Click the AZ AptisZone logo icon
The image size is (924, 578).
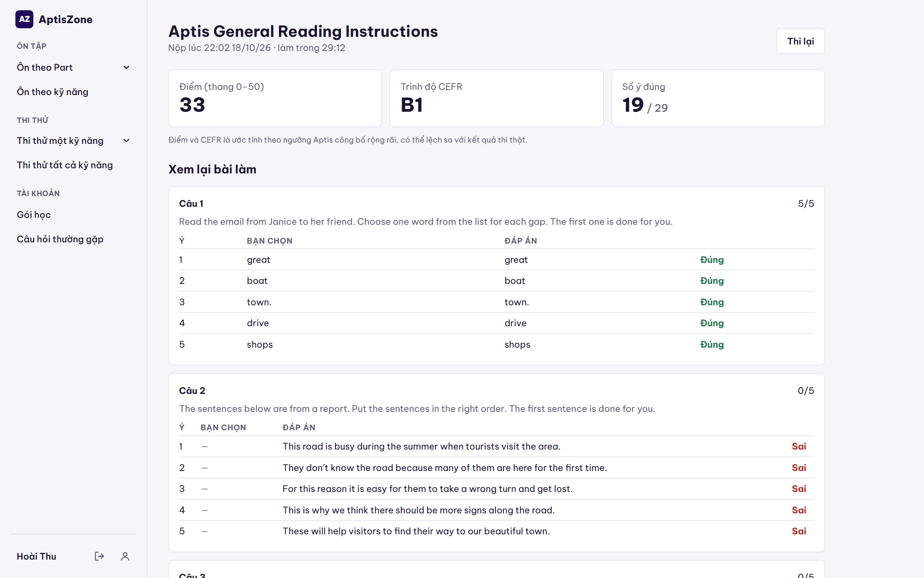24,19
